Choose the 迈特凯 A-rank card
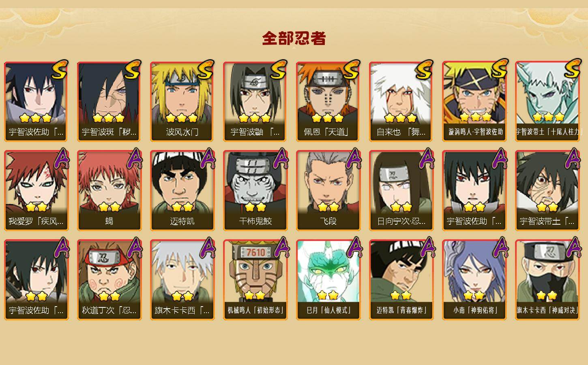The height and width of the screenshot is (365, 588). tap(182, 191)
